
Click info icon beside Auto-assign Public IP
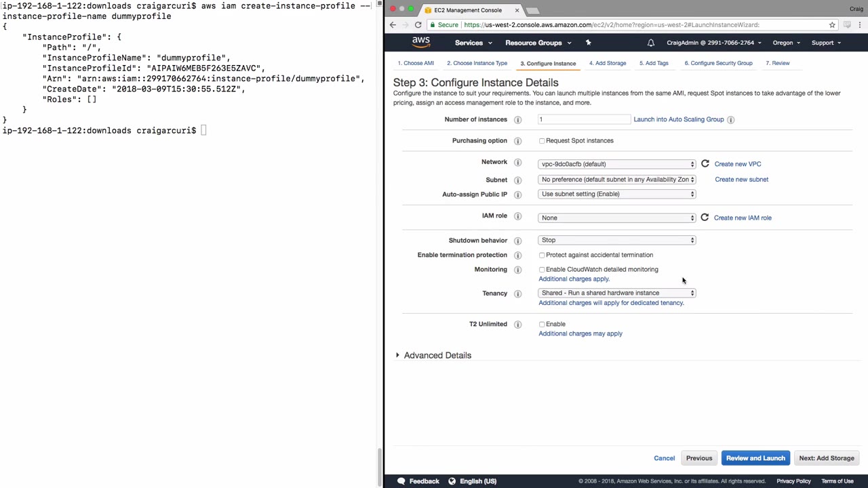point(517,195)
